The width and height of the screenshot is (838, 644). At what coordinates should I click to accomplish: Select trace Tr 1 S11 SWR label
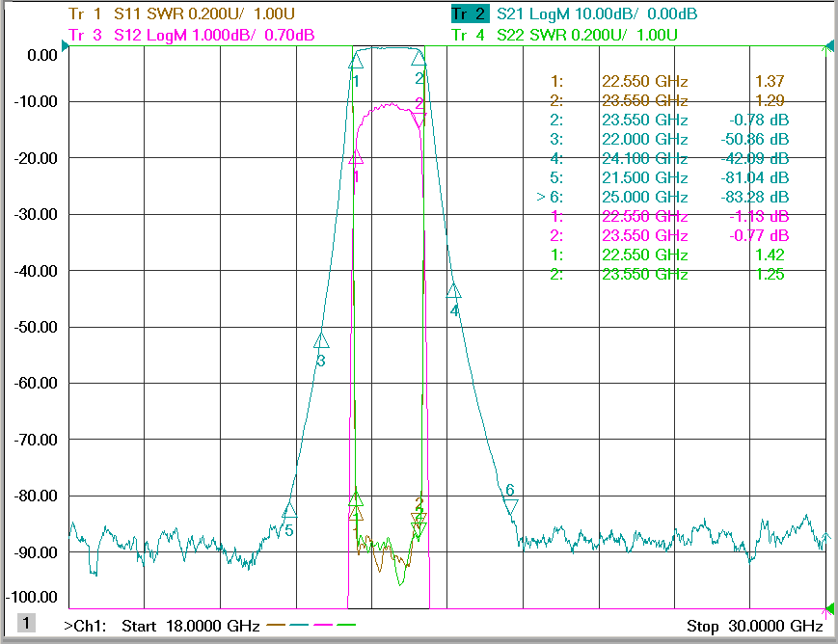[181, 13]
